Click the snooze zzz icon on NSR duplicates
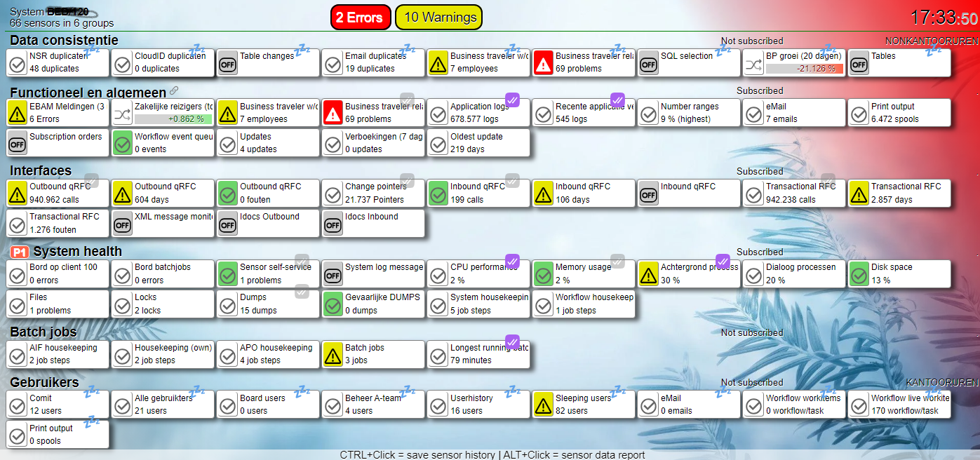 [91, 50]
